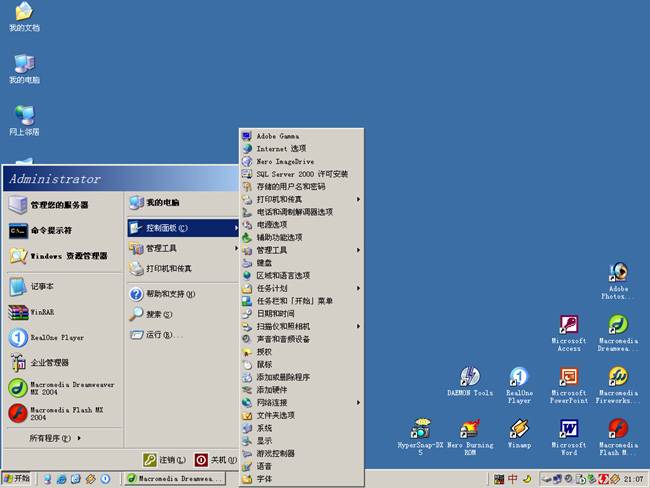Click the 关机 shut down button

(214, 460)
